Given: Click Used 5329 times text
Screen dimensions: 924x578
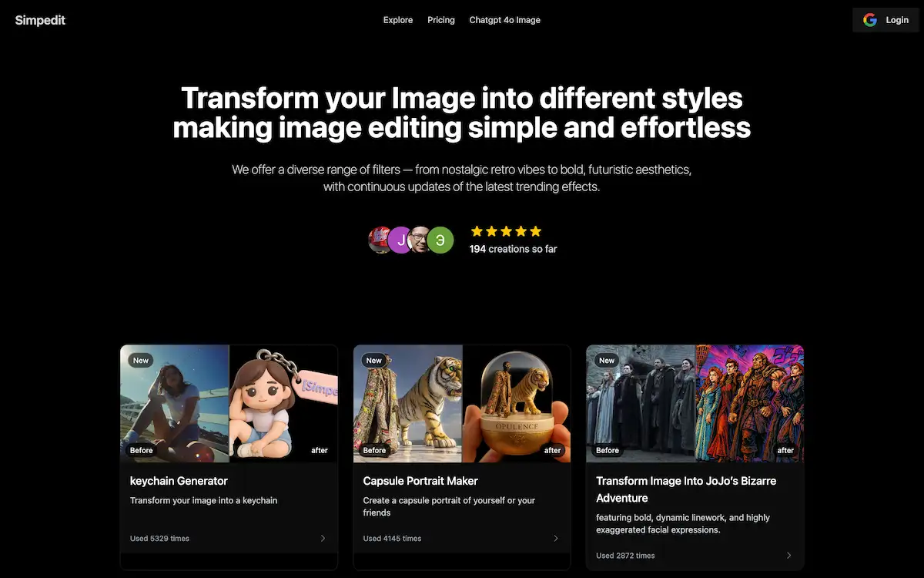Looking at the screenshot, I should tap(159, 539).
